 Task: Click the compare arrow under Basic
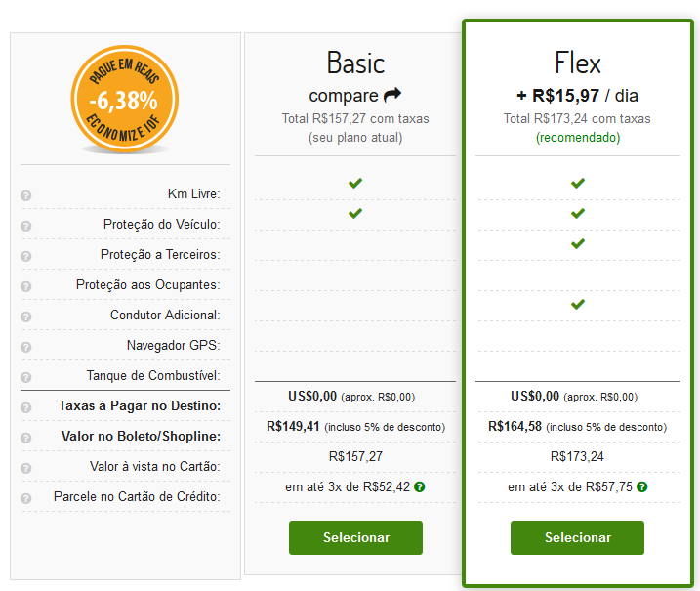coord(392,94)
